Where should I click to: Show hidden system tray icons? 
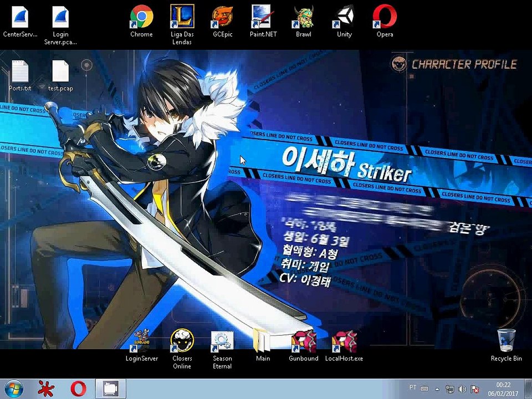pyautogui.click(x=437, y=389)
